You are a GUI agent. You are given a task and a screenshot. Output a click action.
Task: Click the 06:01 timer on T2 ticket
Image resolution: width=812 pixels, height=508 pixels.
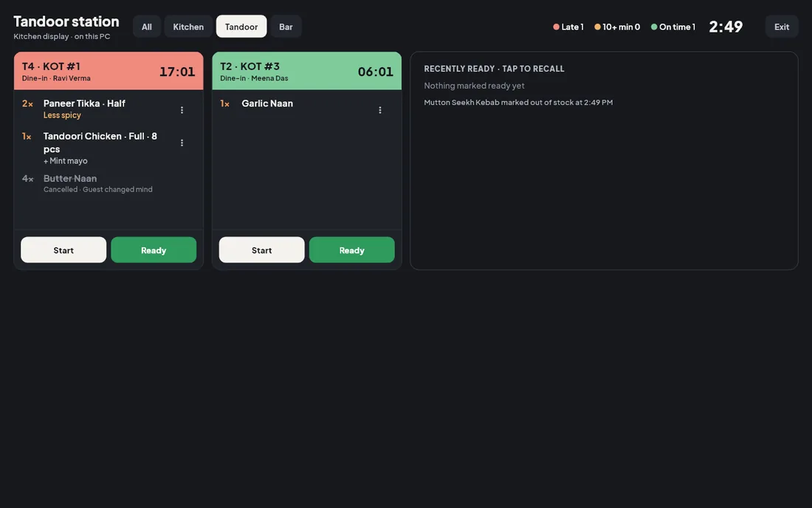tap(376, 72)
